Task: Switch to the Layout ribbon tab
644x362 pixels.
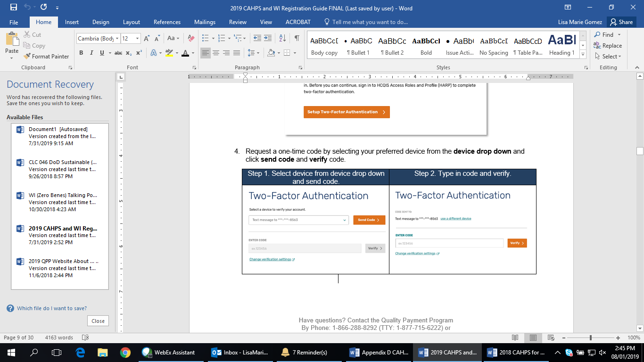Action: click(132, 22)
